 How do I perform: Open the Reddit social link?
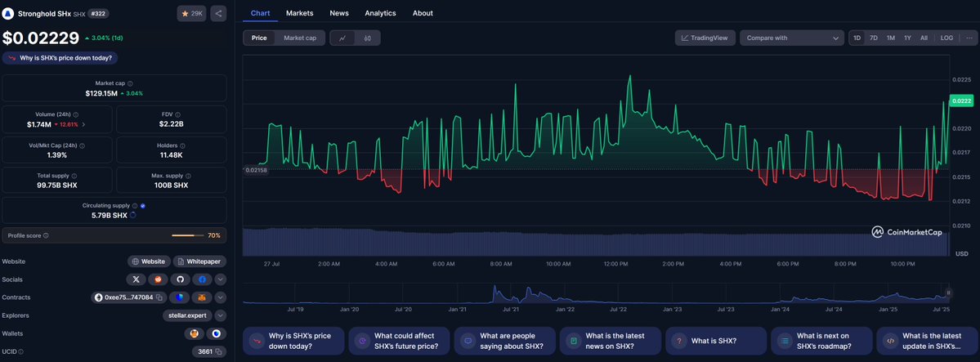point(158,279)
